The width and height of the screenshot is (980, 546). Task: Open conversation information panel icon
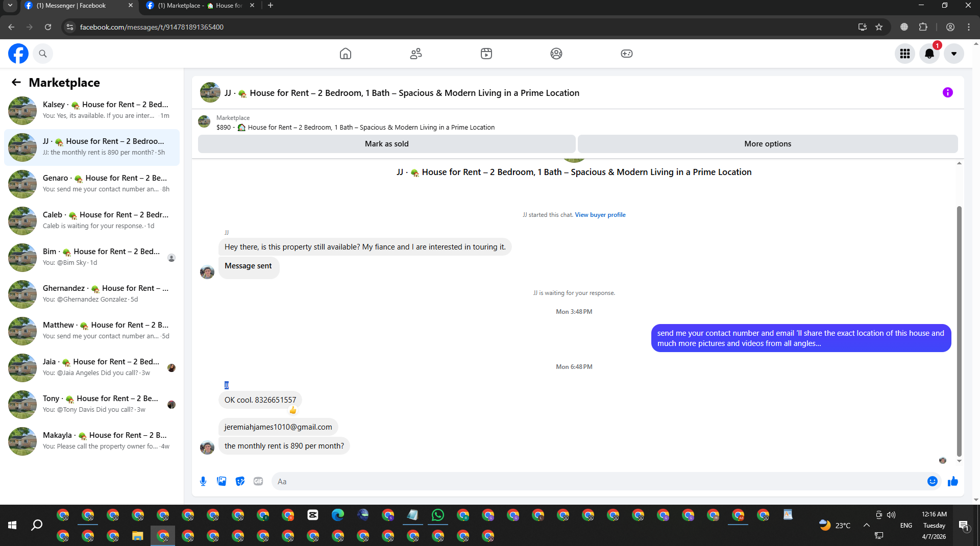[x=948, y=92]
